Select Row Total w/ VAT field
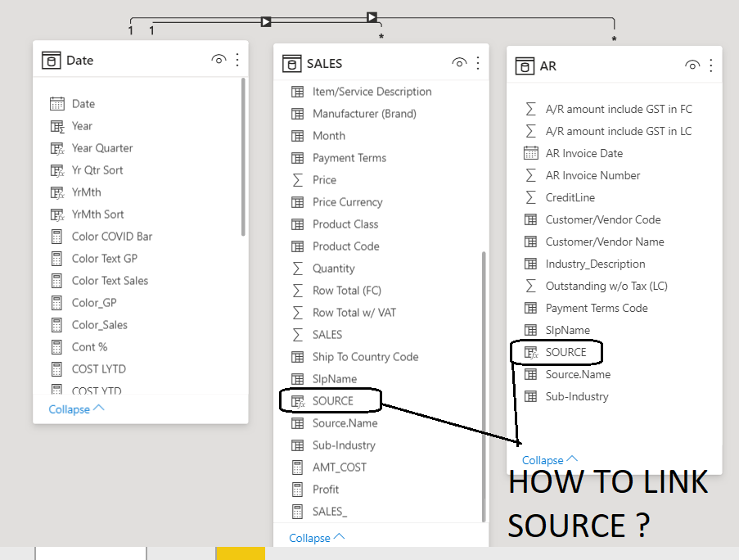739x560 pixels. pyautogui.click(x=354, y=313)
